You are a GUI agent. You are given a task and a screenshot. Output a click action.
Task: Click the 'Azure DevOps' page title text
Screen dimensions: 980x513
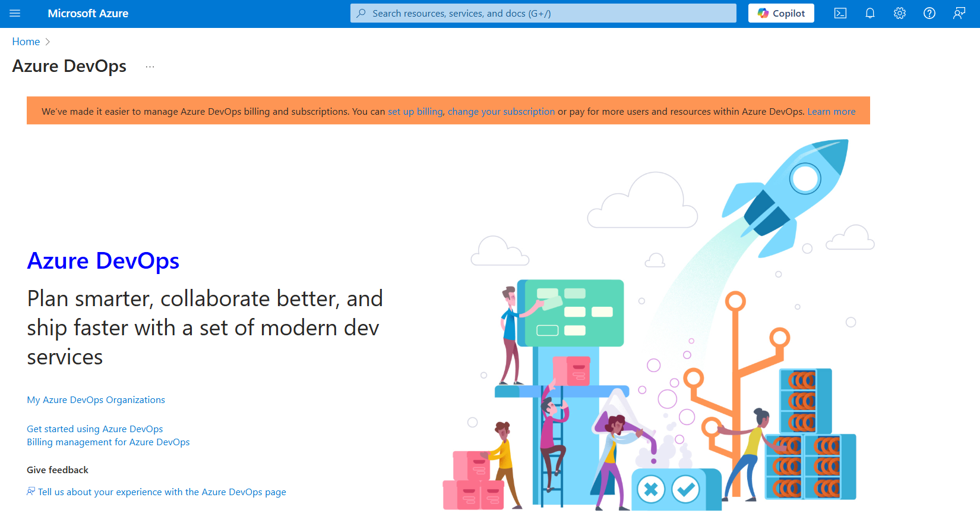[x=69, y=66]
